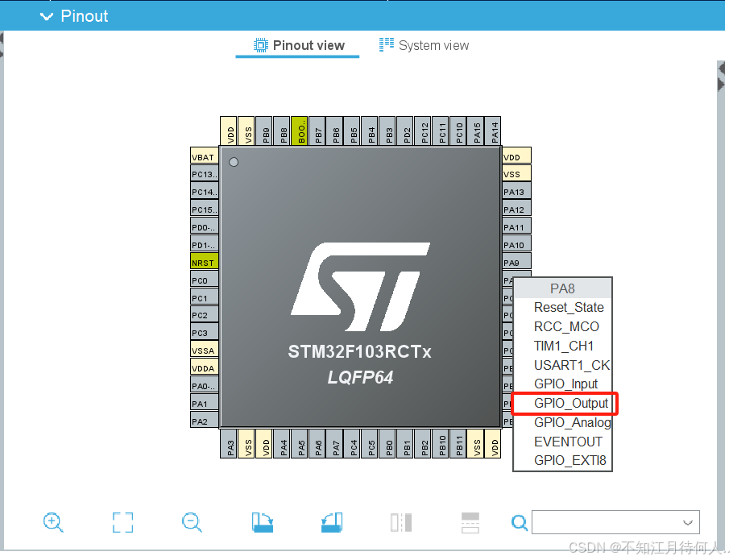
Task: Click the PB0 pin at bottom
Action: point(387,444)
